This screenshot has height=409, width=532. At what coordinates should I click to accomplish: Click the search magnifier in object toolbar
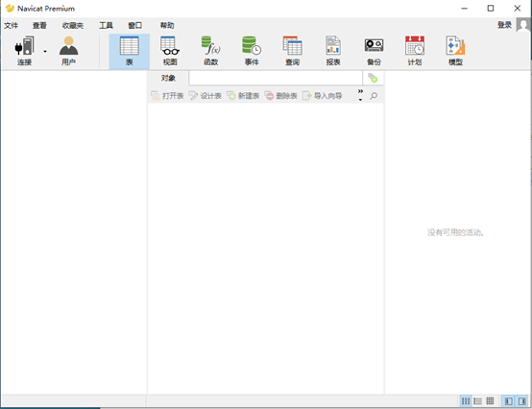374,96
